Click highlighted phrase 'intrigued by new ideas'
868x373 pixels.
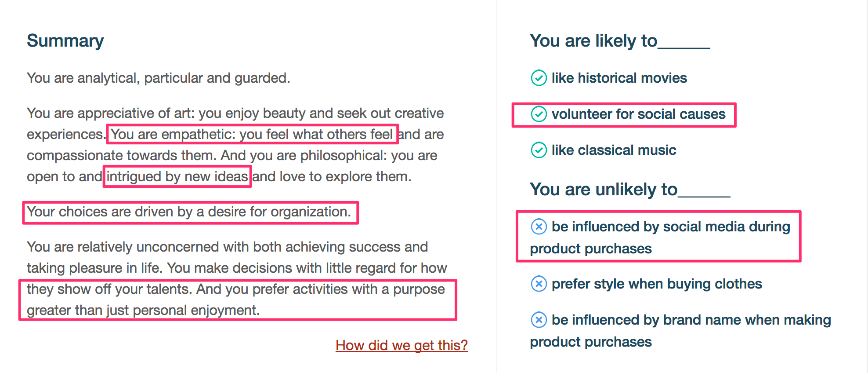(x=177, y=176)
